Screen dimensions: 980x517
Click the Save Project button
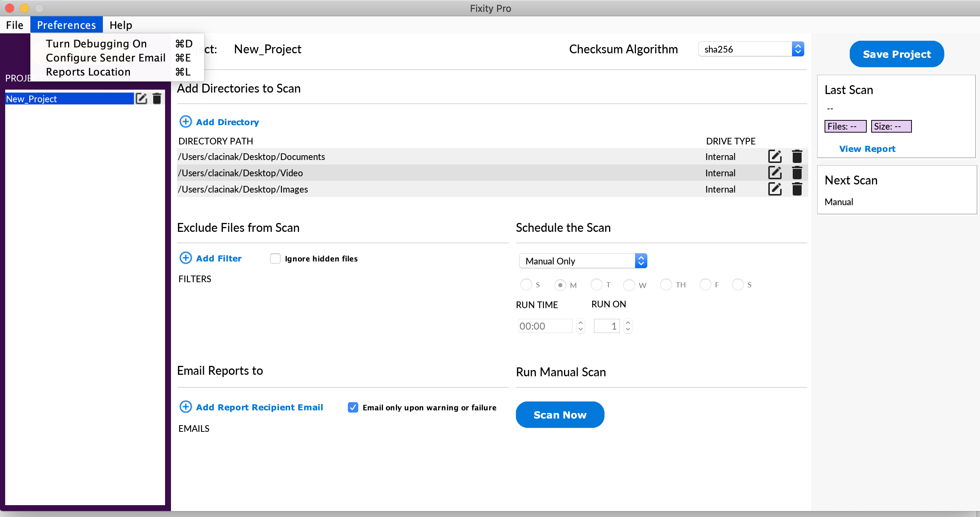point(897,54)
